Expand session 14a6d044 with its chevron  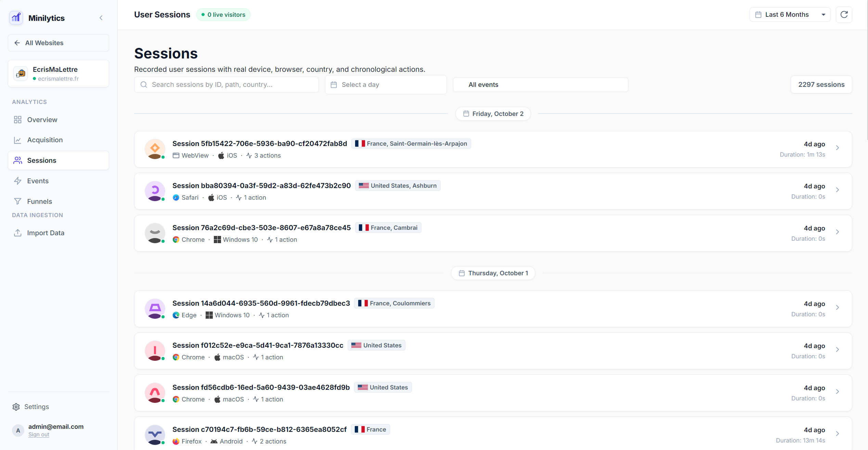coord(837,307)
